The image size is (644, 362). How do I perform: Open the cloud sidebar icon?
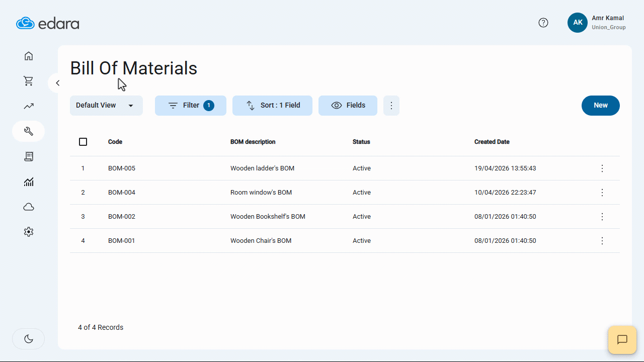click(29, 207)
